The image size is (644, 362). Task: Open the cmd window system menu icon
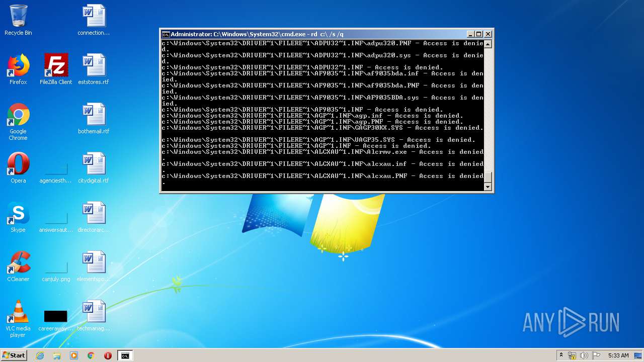[166, 34]
